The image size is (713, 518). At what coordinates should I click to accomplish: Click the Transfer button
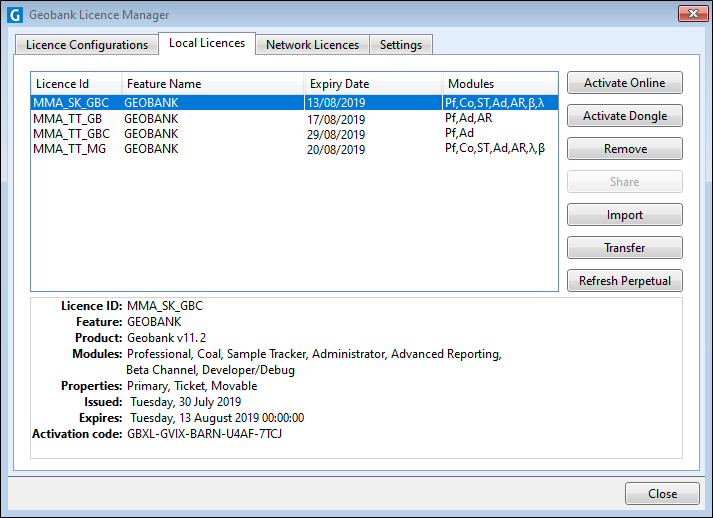pyautogui.click(x=625, y=248)
